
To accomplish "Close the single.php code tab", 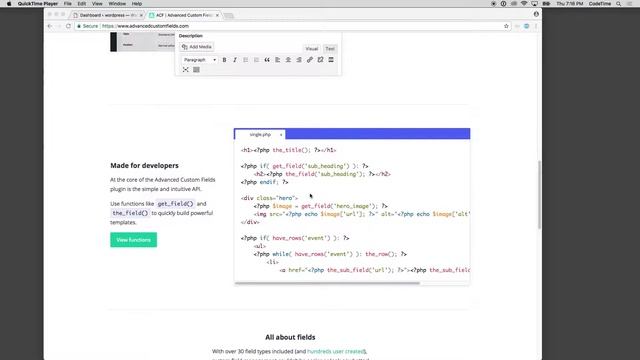I will (281, 135).
